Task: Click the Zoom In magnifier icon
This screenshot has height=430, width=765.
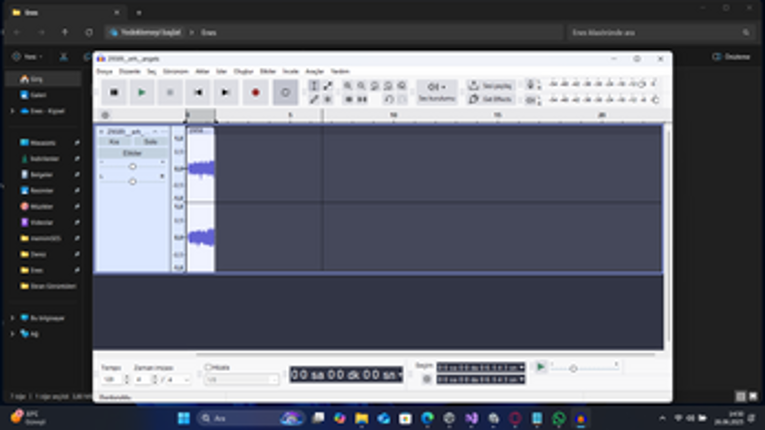Action: [x=348, y=87]
